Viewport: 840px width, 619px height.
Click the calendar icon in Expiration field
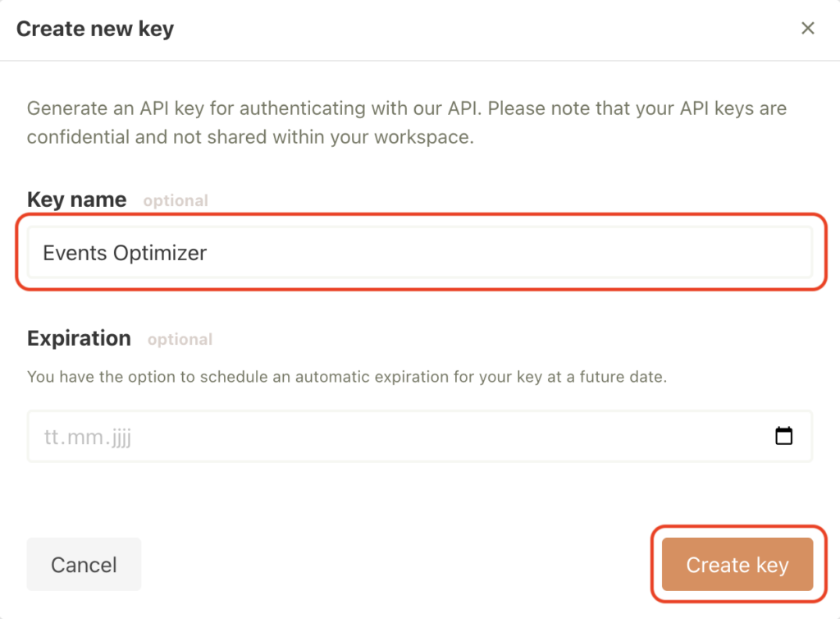[x=783, y=436]
